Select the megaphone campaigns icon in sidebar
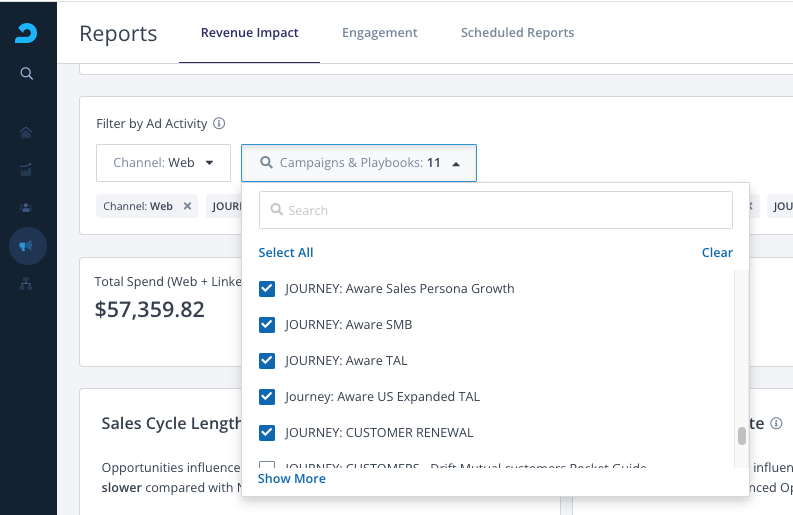Image resolution: width=793 pixels, height=515 pixels. [x=27, y=245]
